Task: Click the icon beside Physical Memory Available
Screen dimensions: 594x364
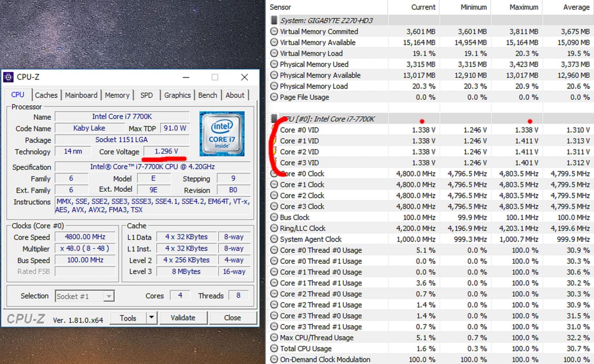Action: (x=274, y=75)
